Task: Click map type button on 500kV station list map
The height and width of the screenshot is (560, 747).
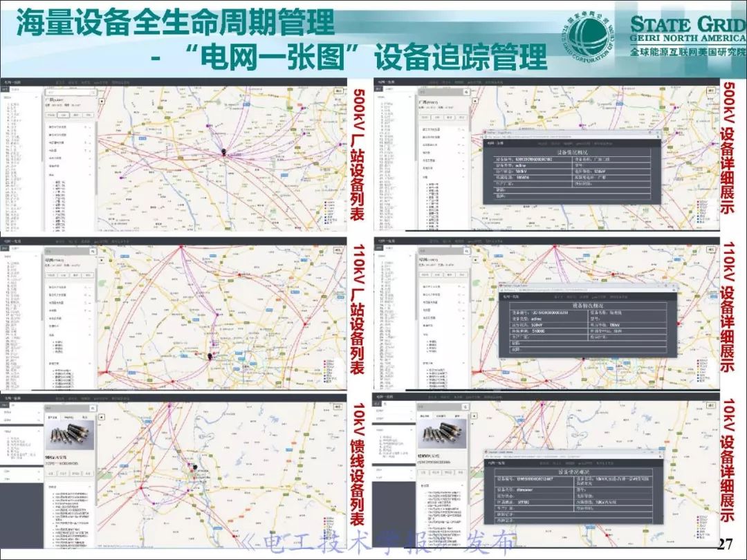Action: tap(339, 91)
